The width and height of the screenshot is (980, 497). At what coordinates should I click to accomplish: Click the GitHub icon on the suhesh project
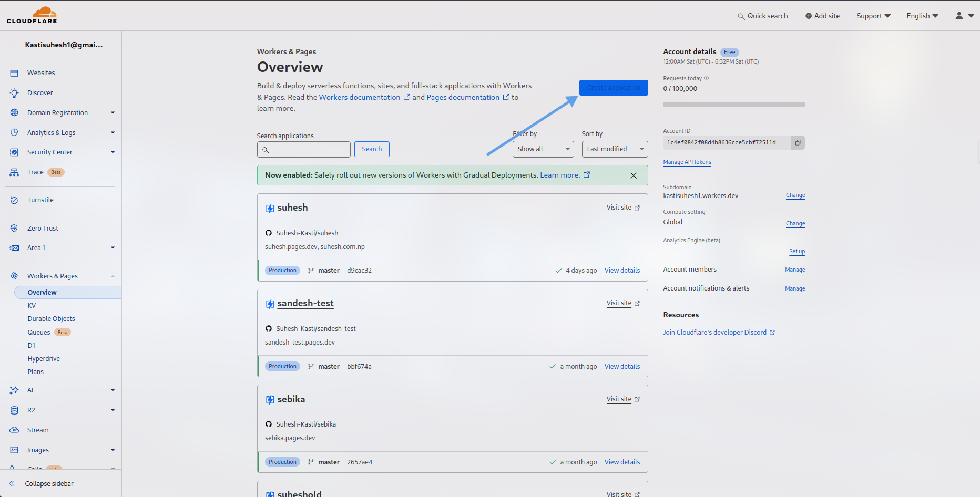click(269, 233)
